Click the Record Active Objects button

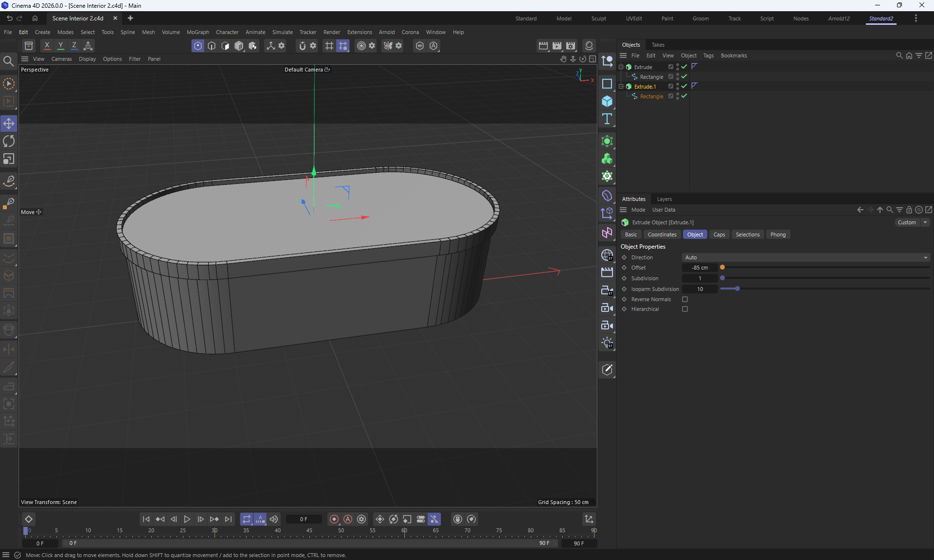(334, 519)
